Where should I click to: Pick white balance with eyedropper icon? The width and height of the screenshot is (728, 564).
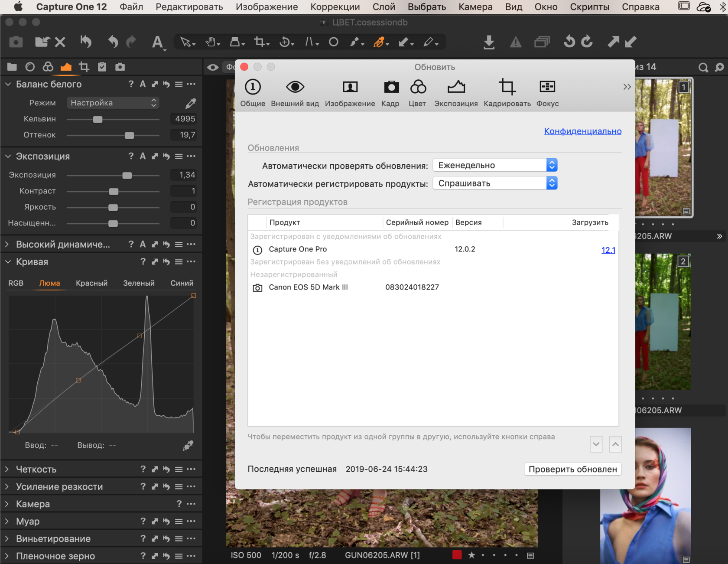pyautogui.click(x=190, y=103)
